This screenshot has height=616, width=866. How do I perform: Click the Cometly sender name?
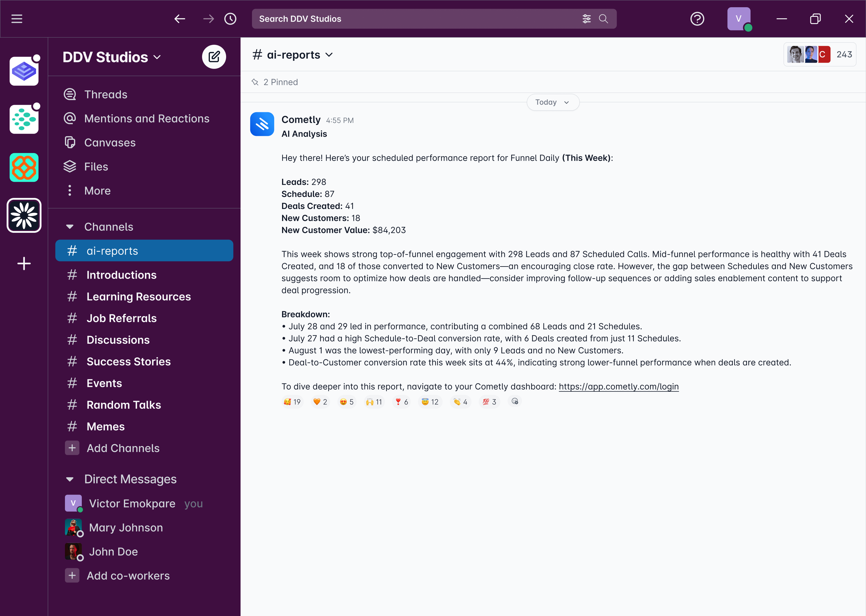[x=301, y=119]
